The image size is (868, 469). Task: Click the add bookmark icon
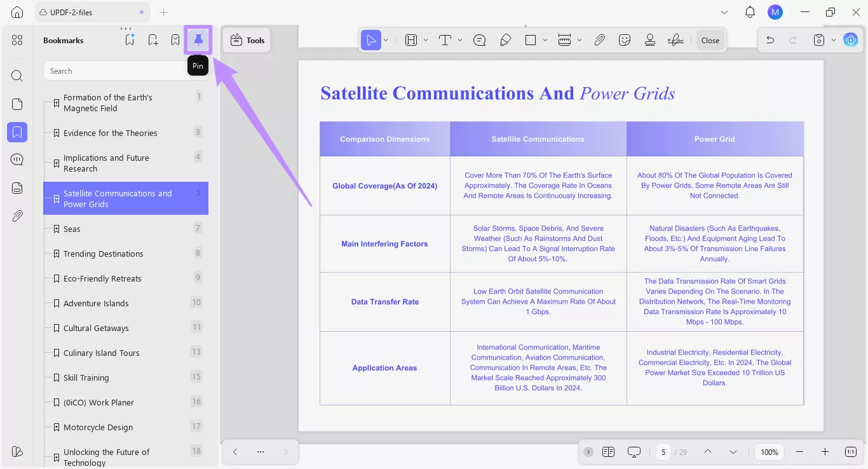pos(153,40)
